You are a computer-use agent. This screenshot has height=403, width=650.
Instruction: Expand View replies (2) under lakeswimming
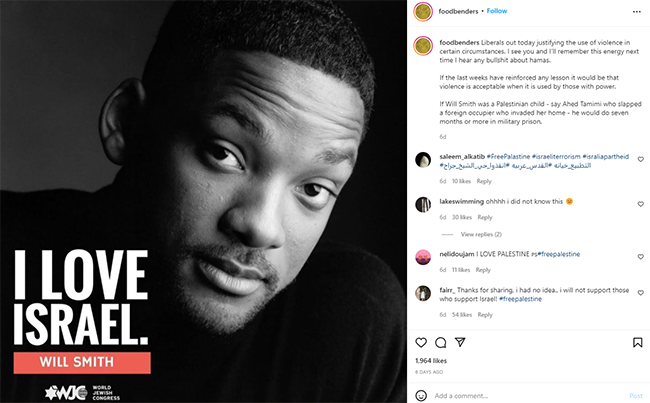pos(481,234)
